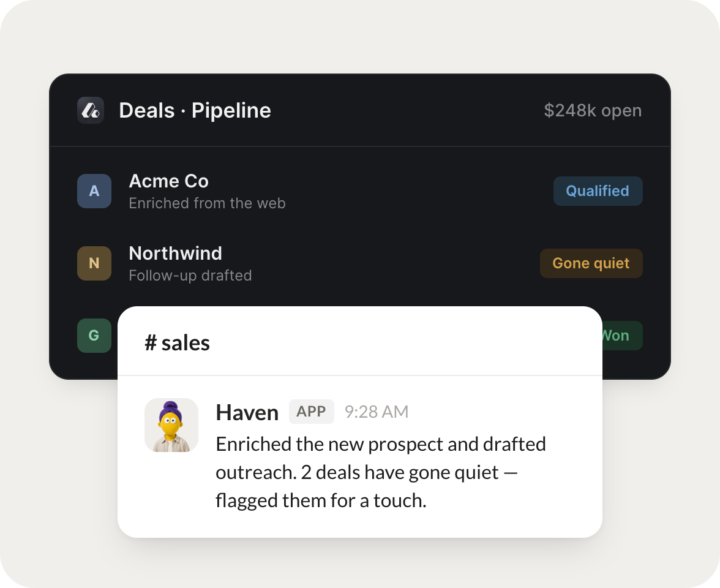Screen dimensions: 720x588
Task: Click the Attio logo icon in header
Action: coord(91,110)
